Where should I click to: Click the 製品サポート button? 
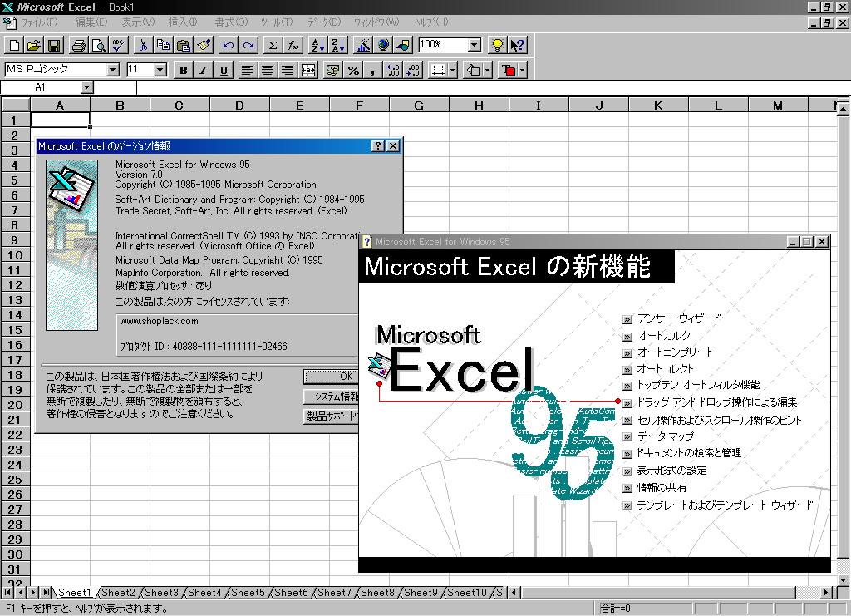click(331, 416)
